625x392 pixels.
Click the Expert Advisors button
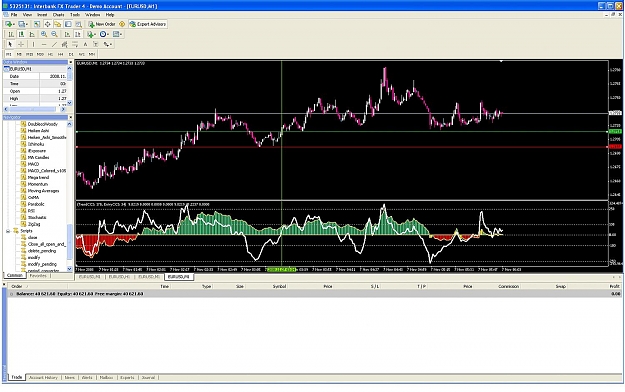[x=148, y=24]
